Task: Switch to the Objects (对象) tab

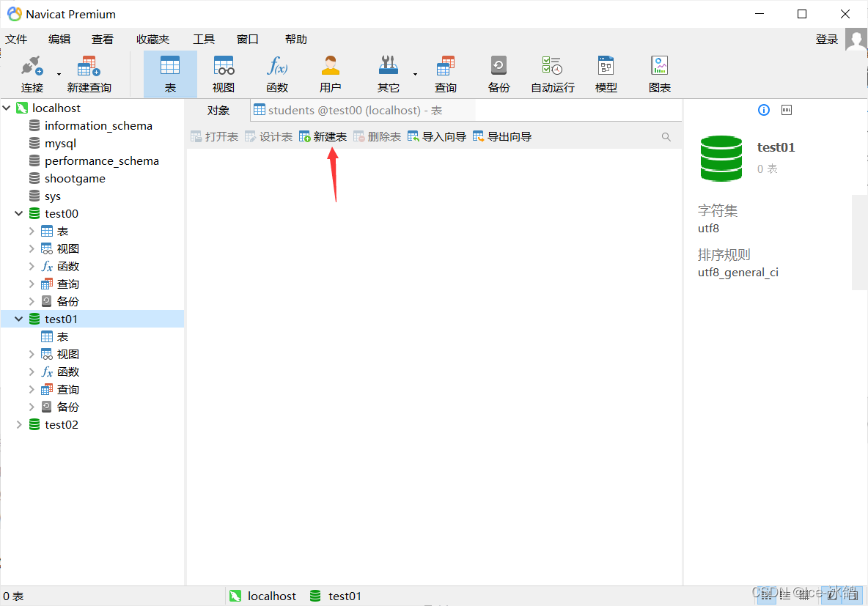Action: [218, 110]
